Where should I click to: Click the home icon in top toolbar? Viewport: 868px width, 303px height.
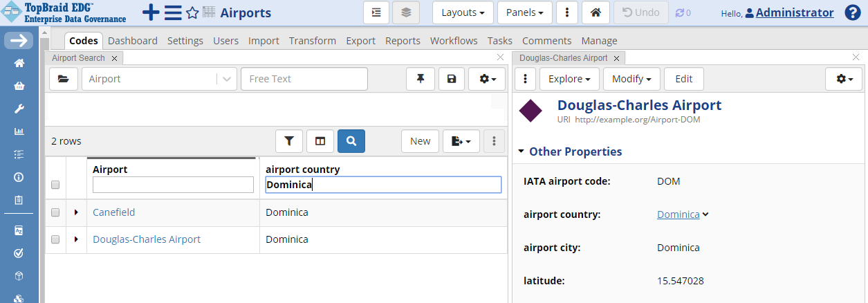click(x=595, y=12)
